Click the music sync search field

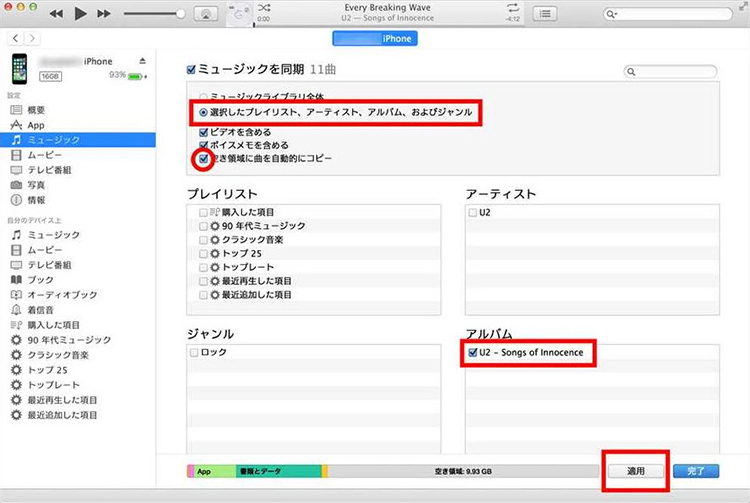(x=671, y=72)
